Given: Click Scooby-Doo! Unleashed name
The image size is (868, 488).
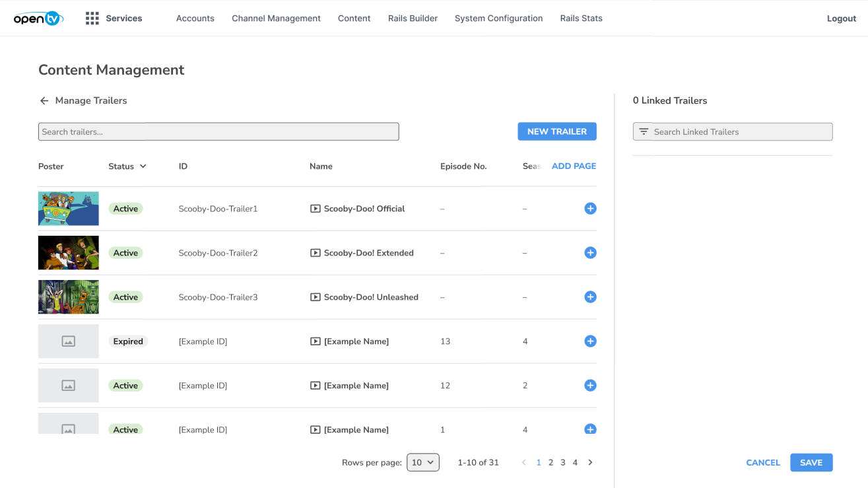Looking at the screenshot, I should click(371, 297).
